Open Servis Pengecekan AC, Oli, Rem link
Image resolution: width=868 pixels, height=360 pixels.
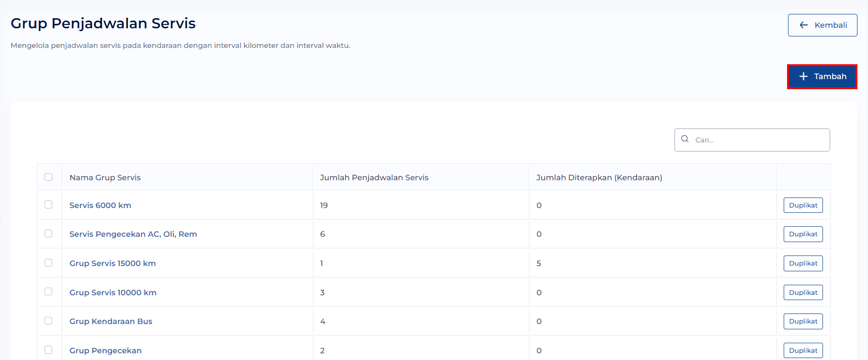point(133,234)
